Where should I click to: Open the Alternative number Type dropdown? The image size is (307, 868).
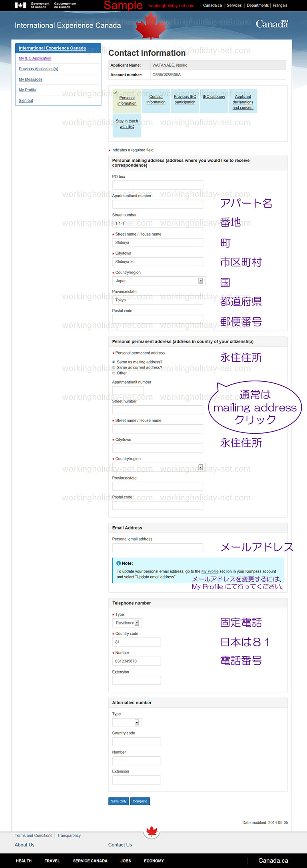(127, 722)
